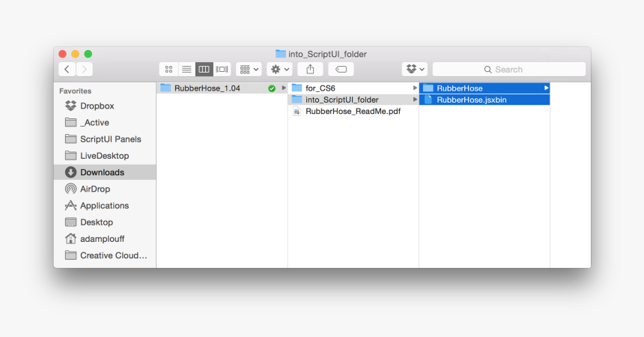Expand arrow beside RubberHose folder
Screen dimensions: 644x337
546,88
